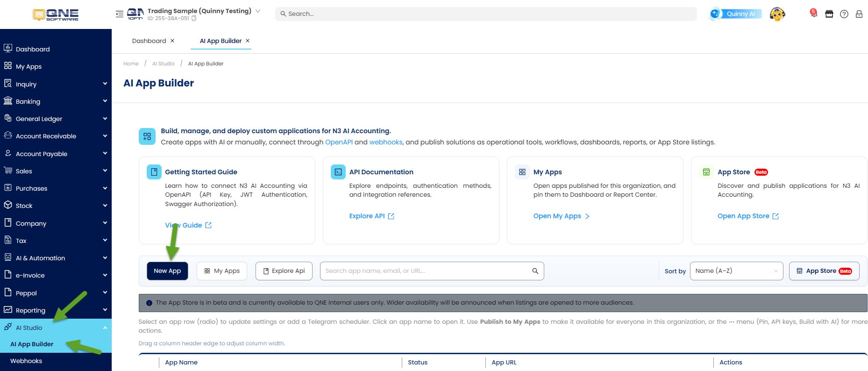Viewport: 868px width, 371px height.
Task: Close the Dashboard tab
Action: [x=172, y=41]
